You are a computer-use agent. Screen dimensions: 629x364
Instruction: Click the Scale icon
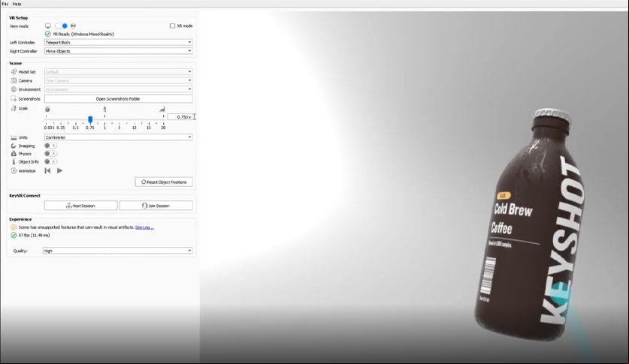coord(14,108)
